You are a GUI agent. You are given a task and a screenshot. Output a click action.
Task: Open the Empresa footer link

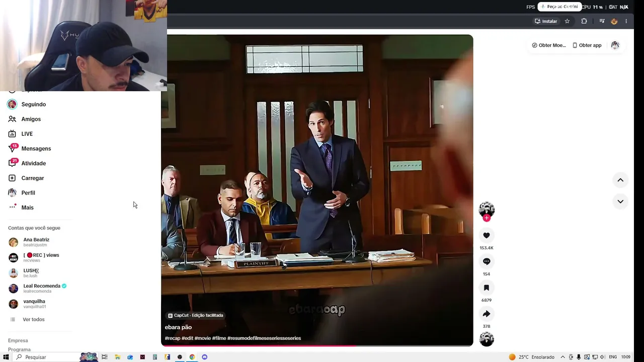[x=18, y=340]
